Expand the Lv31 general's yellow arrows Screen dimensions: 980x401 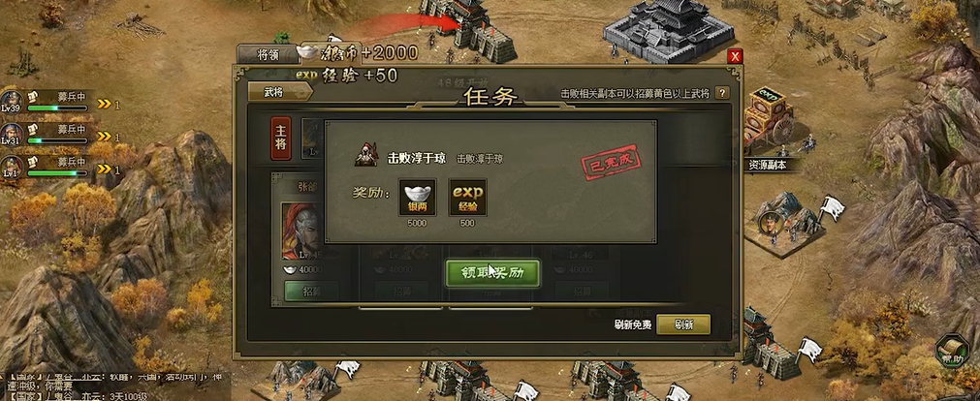pos(105,137)
